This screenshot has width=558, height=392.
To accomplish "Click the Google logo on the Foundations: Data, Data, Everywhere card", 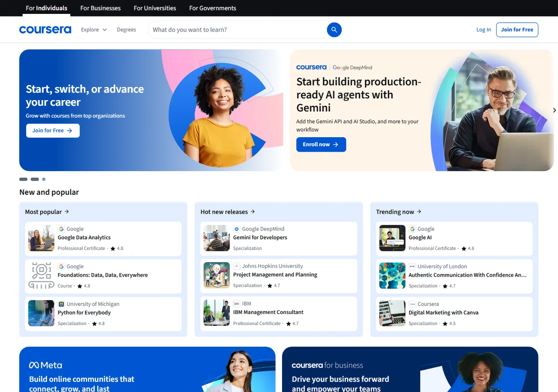I will point(61,266).
